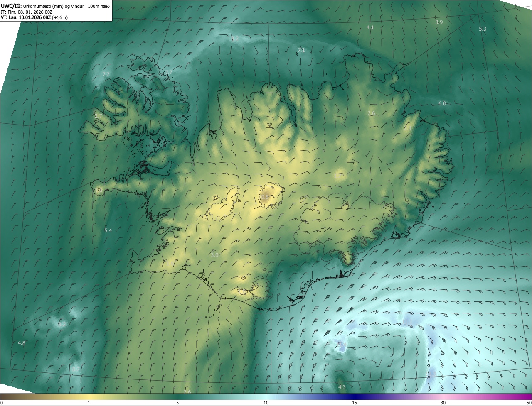Click the map value label '3.0'
The image size is (532, 406).
[214, 255]
